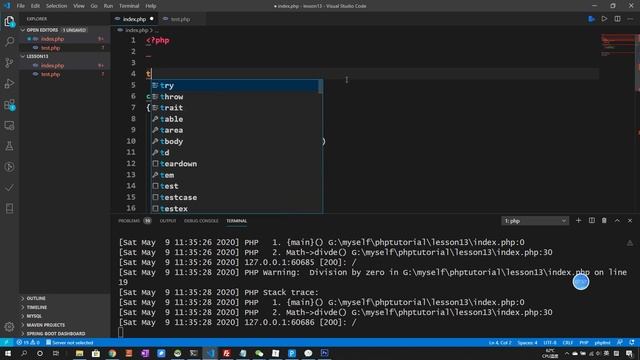Change the PHP language mode in status bar
Screen dimensions: 640x360
(x=584, y=342)
